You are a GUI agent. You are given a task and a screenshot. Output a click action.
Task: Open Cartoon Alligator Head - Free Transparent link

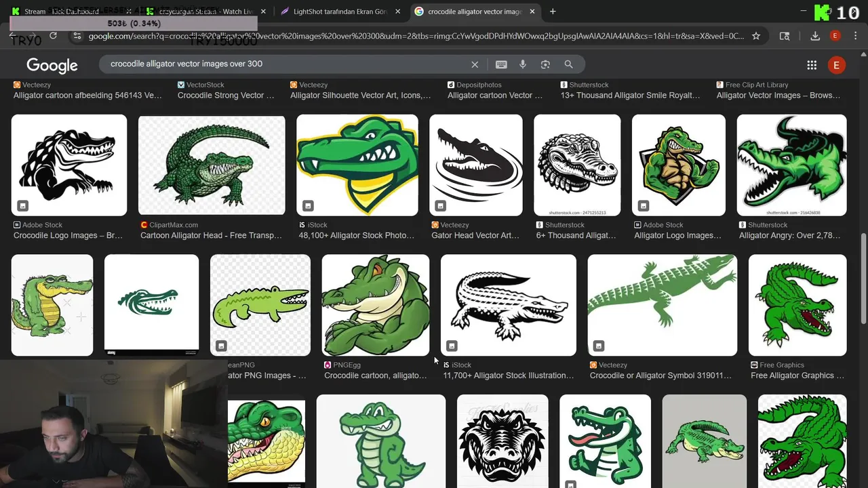211,236
